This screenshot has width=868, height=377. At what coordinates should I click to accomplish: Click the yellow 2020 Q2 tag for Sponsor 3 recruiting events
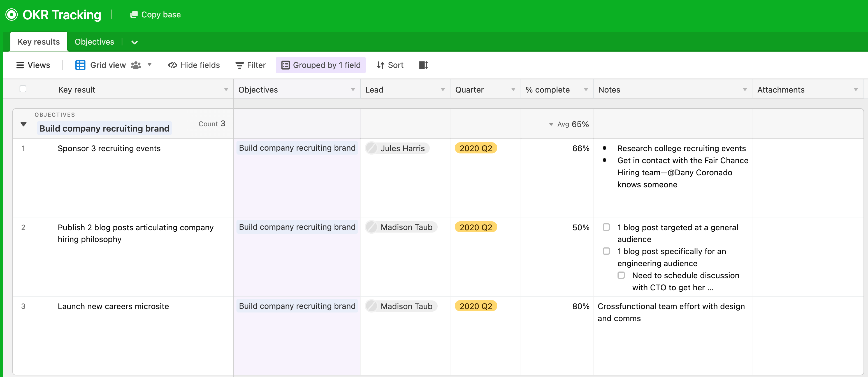coord(475,148)
